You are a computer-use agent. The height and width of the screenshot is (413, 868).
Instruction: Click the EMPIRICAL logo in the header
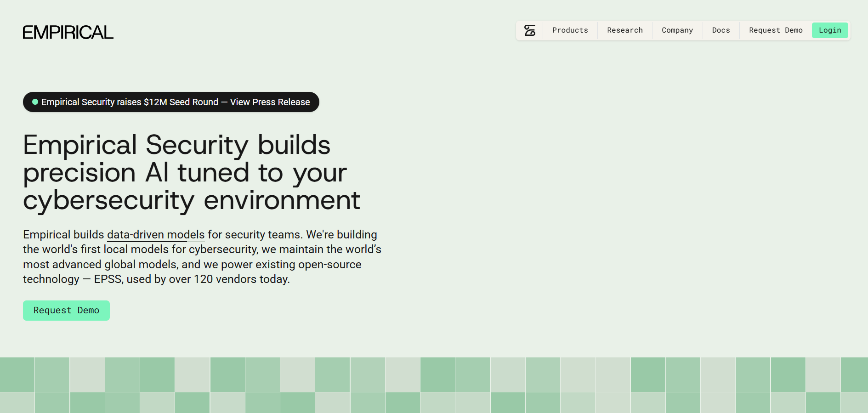point(68,32)
